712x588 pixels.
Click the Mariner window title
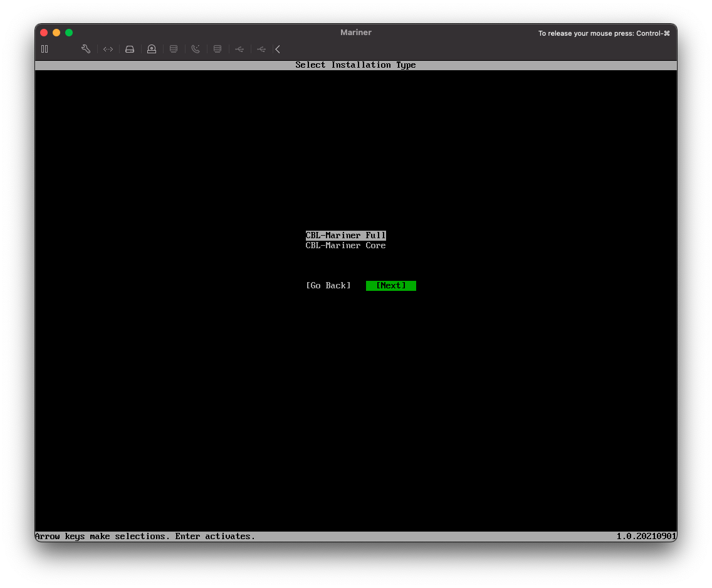click(356, 32)
